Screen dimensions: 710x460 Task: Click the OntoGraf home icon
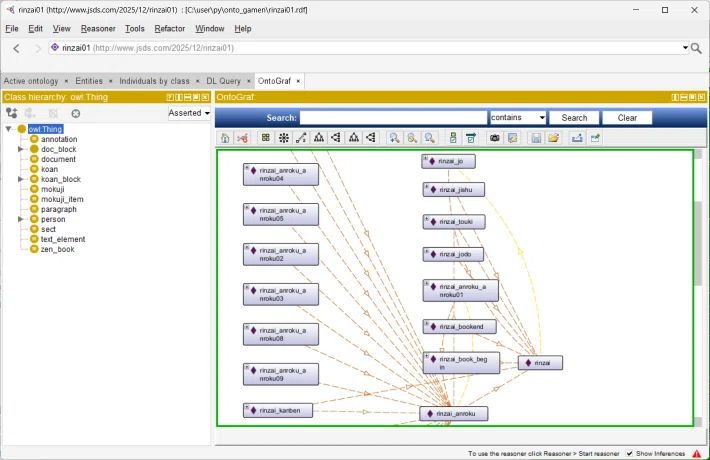coord(225,138)
